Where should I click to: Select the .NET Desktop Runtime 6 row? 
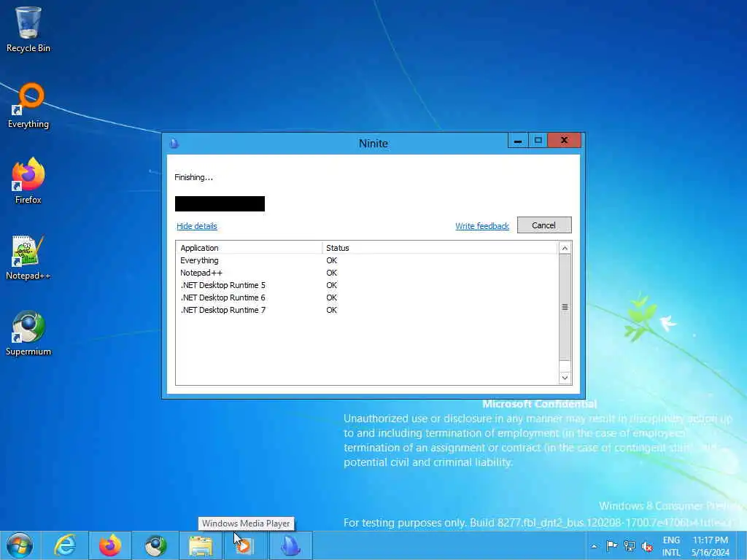(367, 297)
